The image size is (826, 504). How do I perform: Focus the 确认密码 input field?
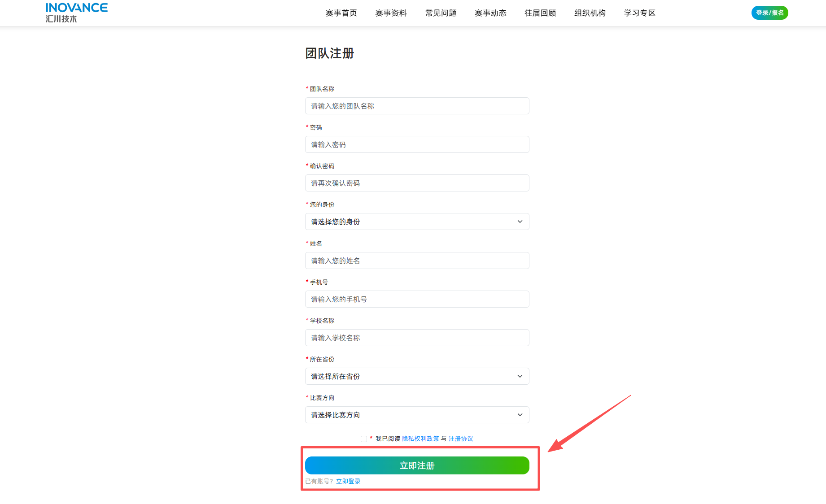click(417, 183)
